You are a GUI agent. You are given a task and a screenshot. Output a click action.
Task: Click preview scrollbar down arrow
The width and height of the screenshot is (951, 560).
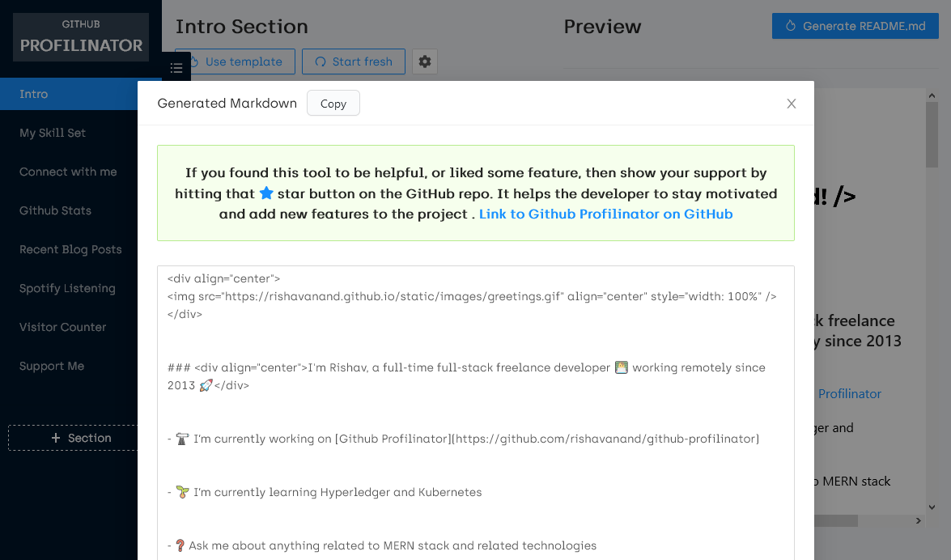coord(932,507)
